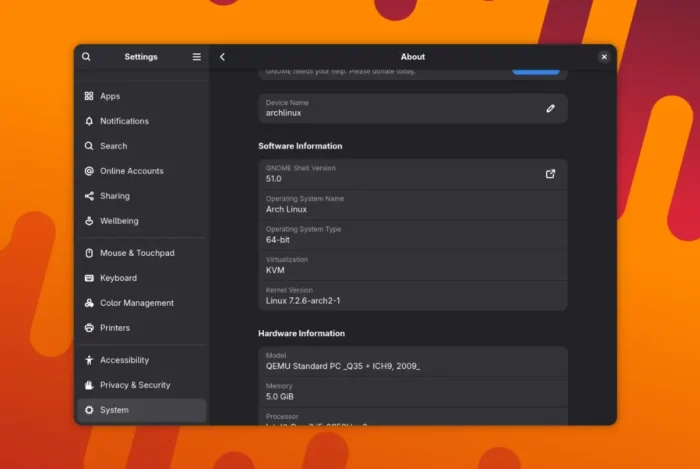This screenshot has height=469, width=700.
Task: Click the Sharing icon in sidebar
Action: pos(89,196)
